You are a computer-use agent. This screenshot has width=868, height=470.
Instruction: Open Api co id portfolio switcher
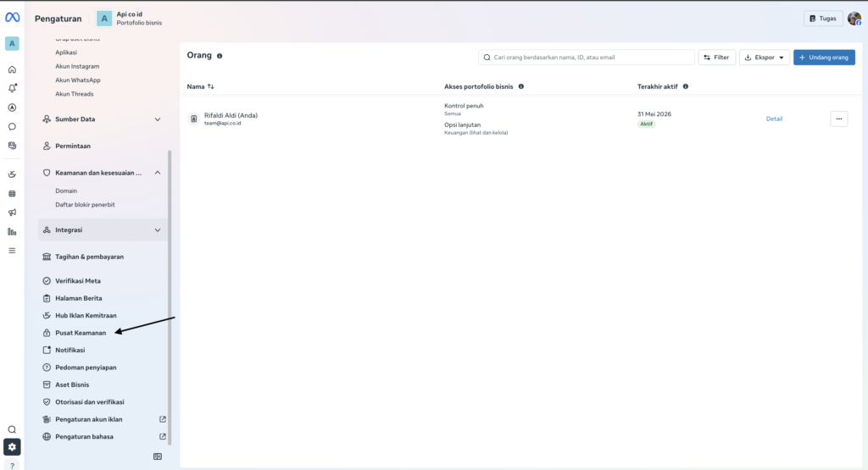point(130,19)
